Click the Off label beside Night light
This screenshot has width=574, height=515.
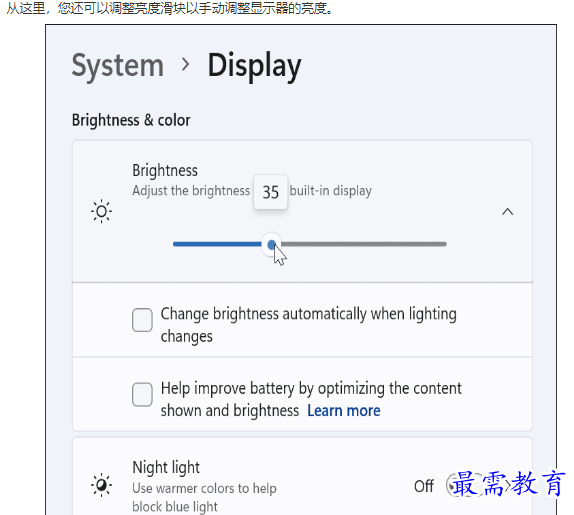coord(424,486)
